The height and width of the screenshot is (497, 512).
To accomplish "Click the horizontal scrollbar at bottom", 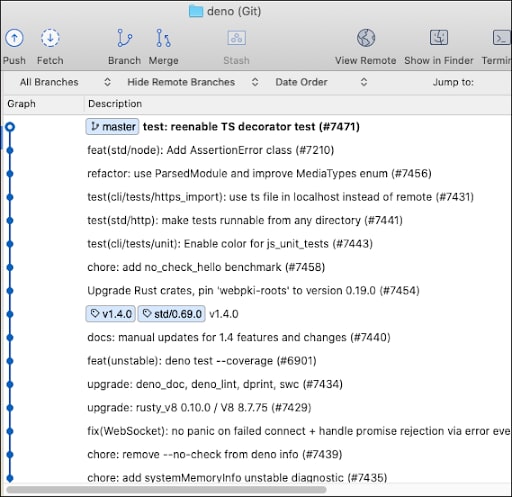I will 166,489.
